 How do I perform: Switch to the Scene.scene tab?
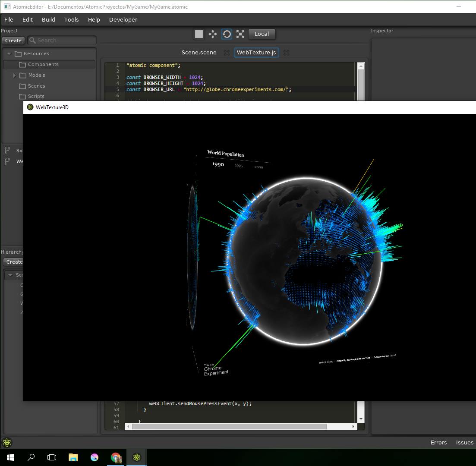(199, 53)
